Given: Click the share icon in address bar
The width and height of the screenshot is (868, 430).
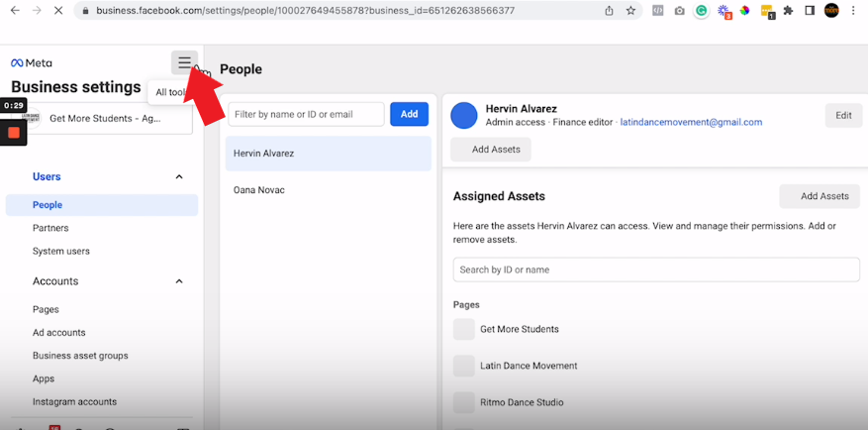Looking at the screenshot, I should [609, 11].
